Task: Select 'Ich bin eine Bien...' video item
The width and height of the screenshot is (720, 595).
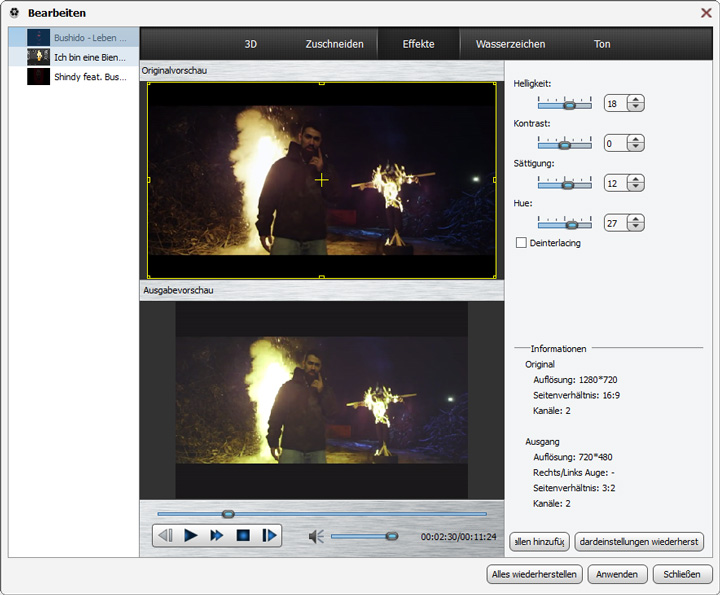Action: (74, 57)
